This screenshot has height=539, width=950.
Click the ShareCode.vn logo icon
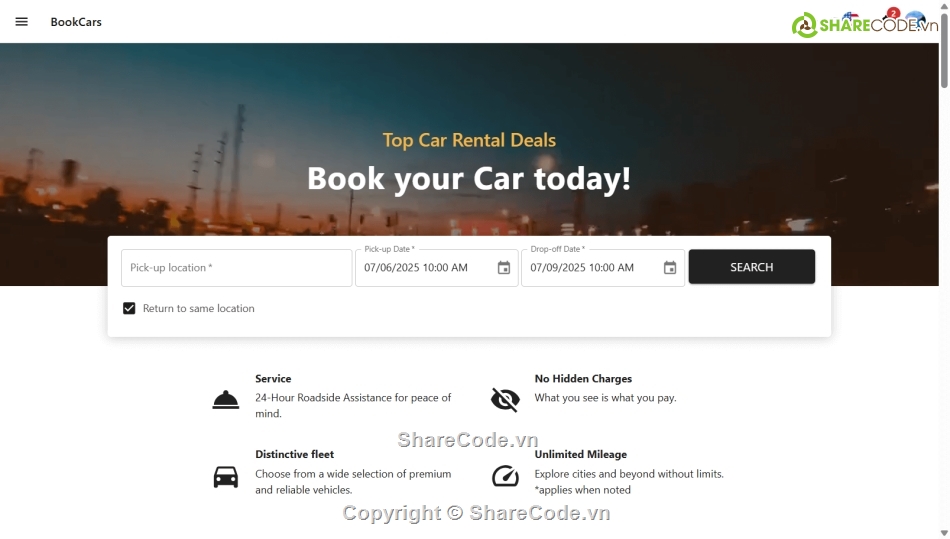tap(805, 25)
